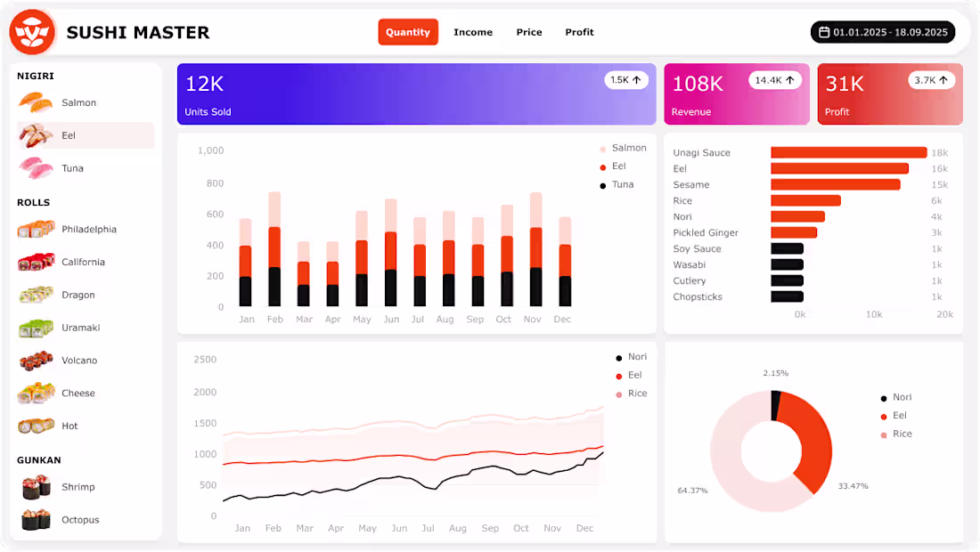The width and height of the screenshot is (980, 552).
Task: Open the 31K Profit card
Action: pyautogui.click(x=890, y=93)
